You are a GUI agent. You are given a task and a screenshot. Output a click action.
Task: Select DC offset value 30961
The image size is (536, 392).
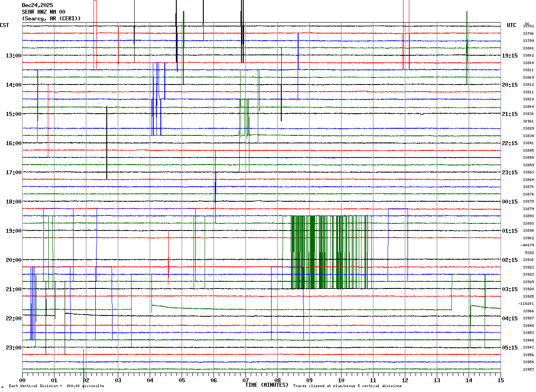pyautogui.click(x=528, y=121)
